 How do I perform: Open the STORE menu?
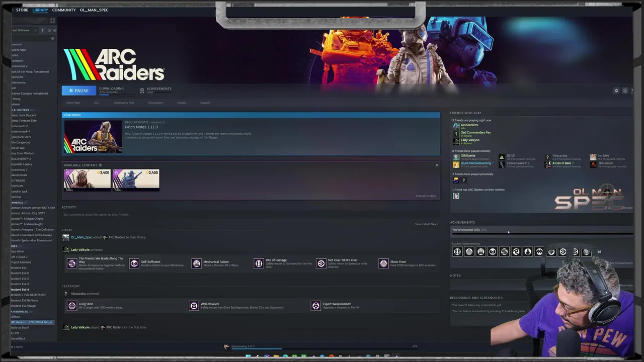coord(22,10)
